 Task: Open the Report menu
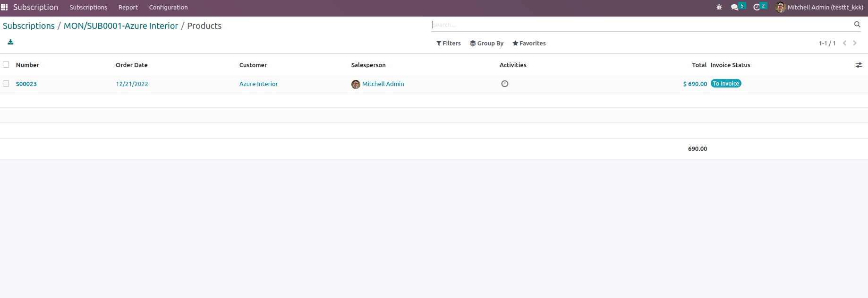tap(128, 7)
